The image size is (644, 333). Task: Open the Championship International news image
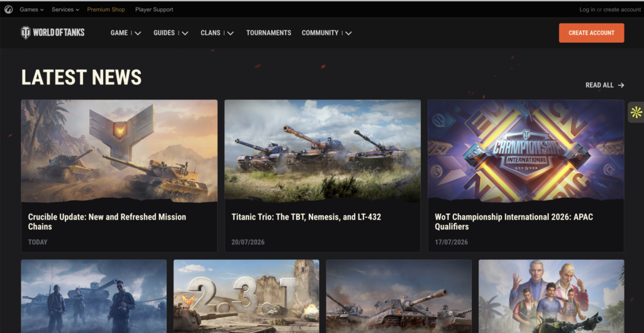click(526, 151)
